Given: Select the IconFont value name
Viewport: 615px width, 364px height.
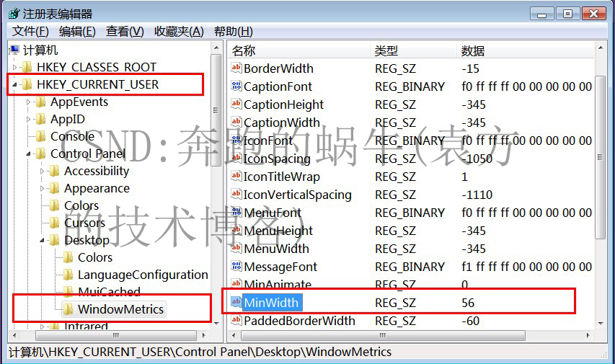Looking at the screenshot, I should [268, 141].
